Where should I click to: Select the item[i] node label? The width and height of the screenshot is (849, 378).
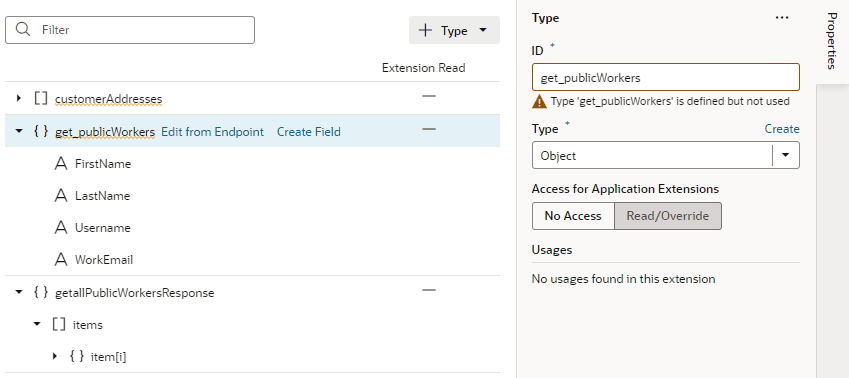[109, 357]
